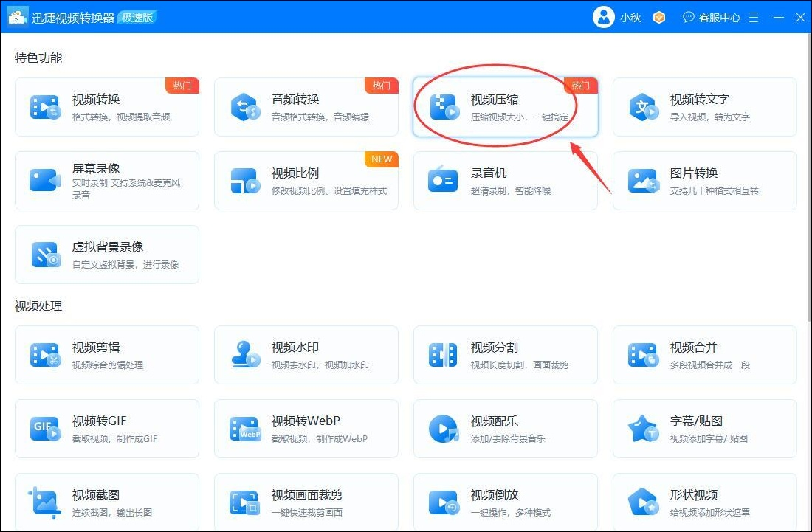Open the 字幕/贴图 star icon
The height and width of the screenshot is (532, 812).
[643, 429]
